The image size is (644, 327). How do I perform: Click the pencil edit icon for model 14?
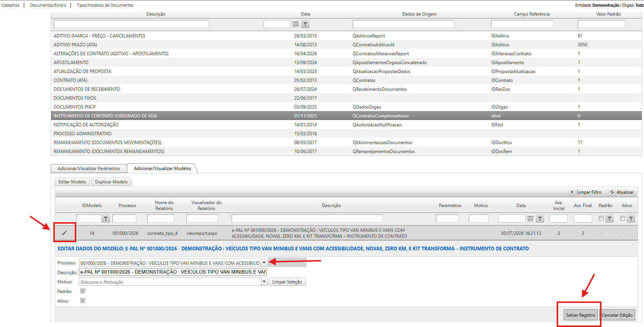64,233
